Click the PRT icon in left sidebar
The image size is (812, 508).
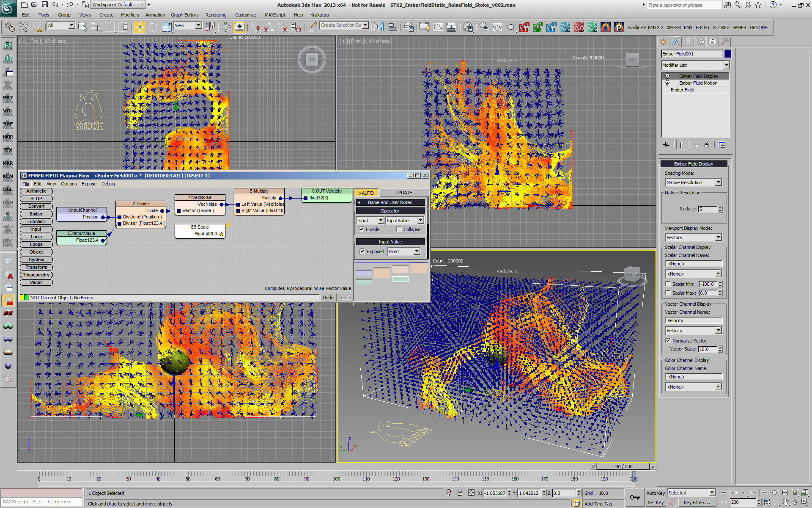(8, 97)
